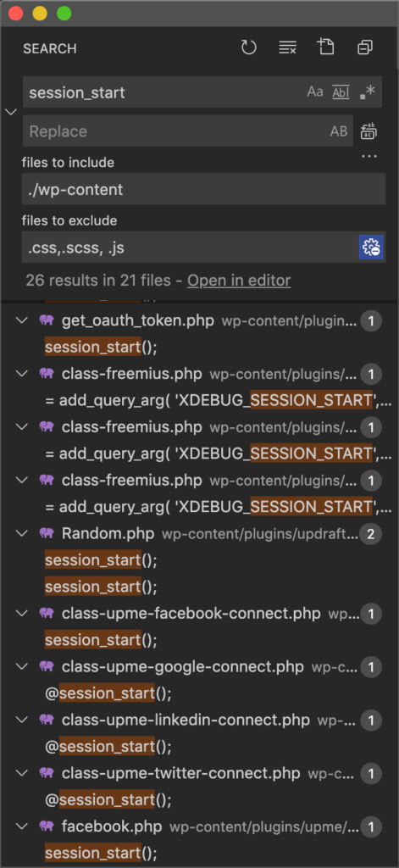Collapse all search results icon
Screen dimensions: 399x868
[364, 47]
